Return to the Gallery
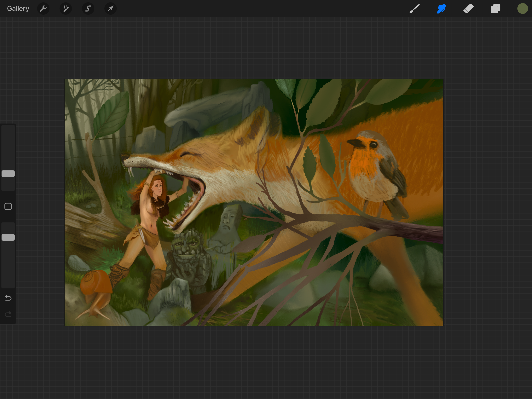Viewport: 532px width, 399px height. coord(18,8)
